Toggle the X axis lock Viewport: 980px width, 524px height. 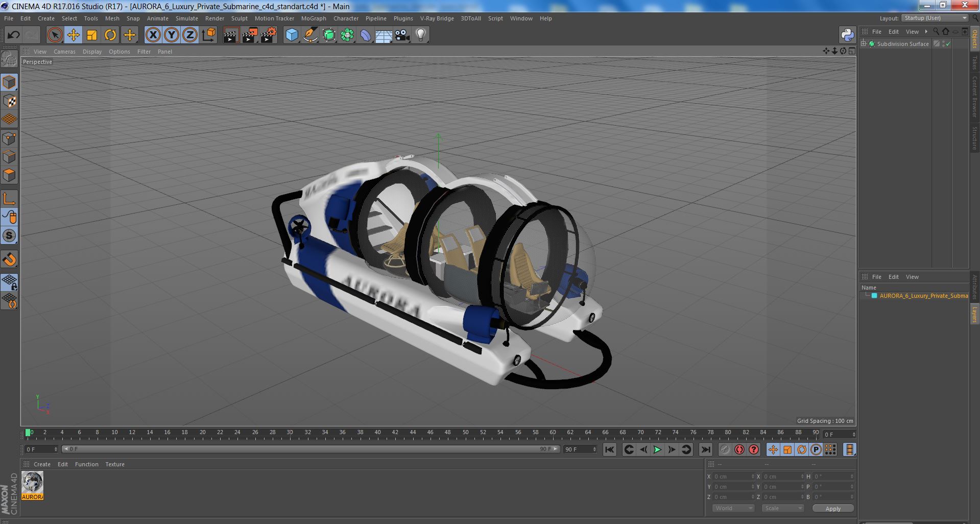coord(153,35)
